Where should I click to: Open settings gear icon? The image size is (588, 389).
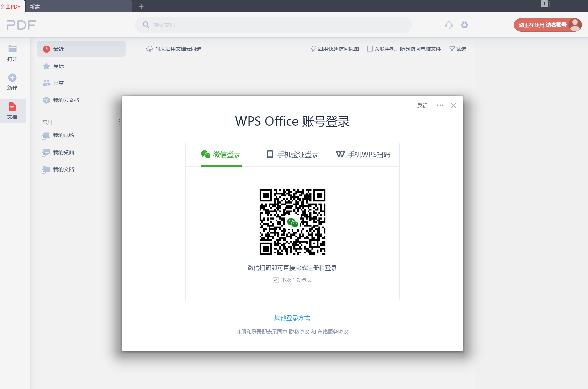coord(465,25)
